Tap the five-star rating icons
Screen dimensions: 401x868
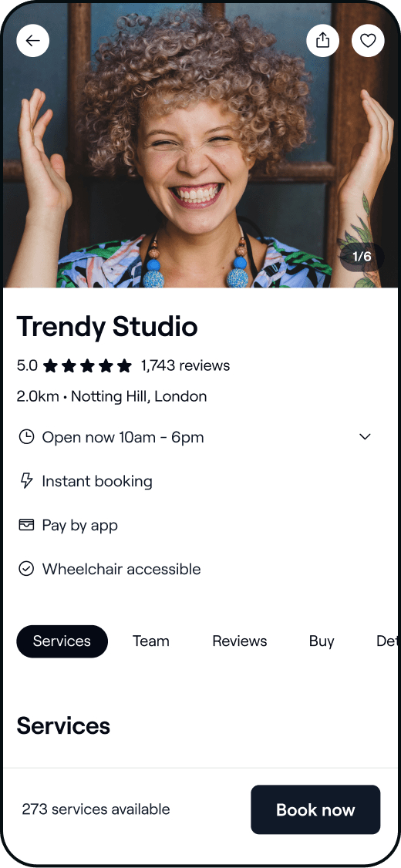pos(87,365)
